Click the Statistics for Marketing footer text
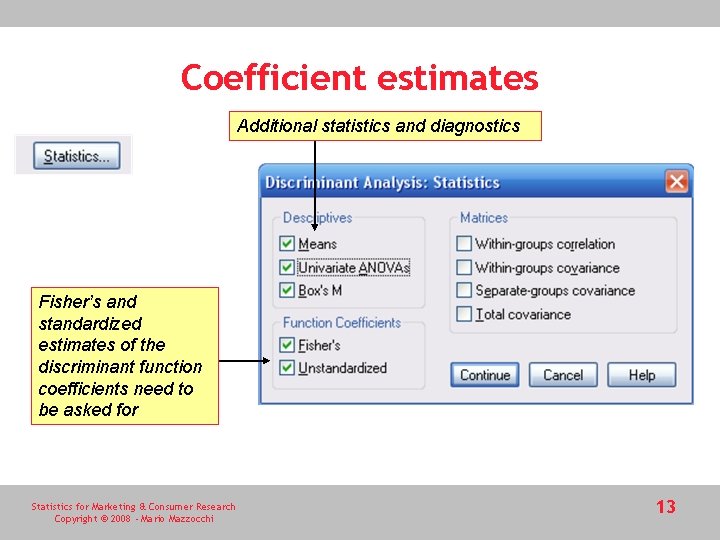The image size is (720, 540). 133,506
